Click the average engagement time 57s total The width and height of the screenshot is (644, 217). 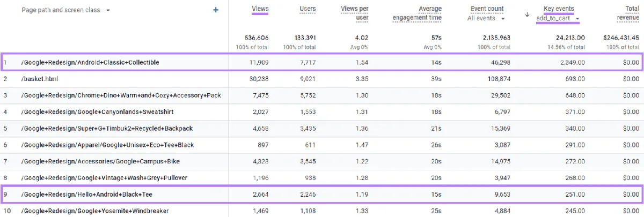pos(437,38)
